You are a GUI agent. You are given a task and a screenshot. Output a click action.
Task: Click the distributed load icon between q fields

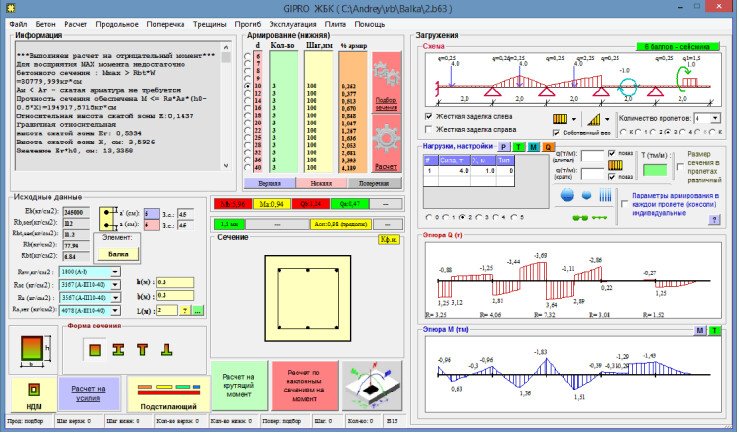[x=616, y=165]
